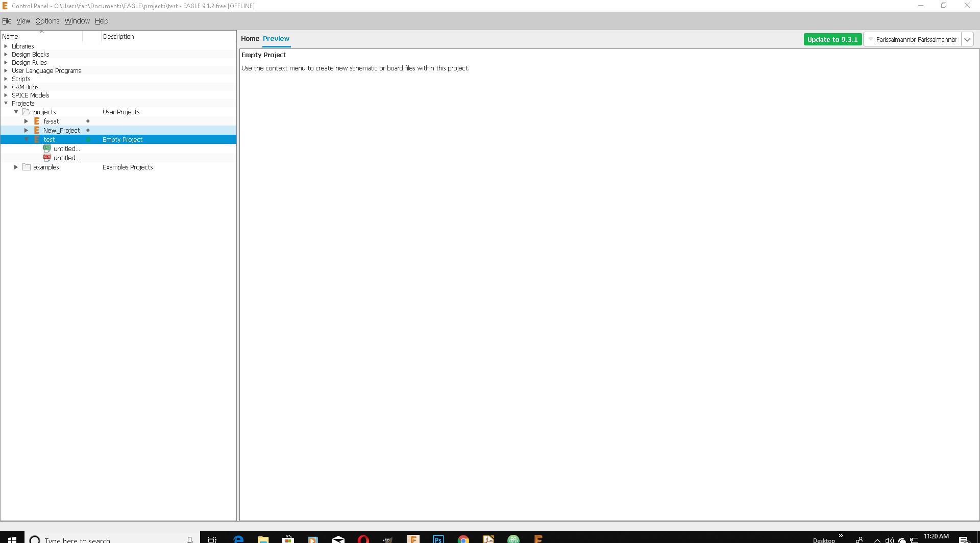Expand the SPICE Models tree node

click(x=6, y=95)
